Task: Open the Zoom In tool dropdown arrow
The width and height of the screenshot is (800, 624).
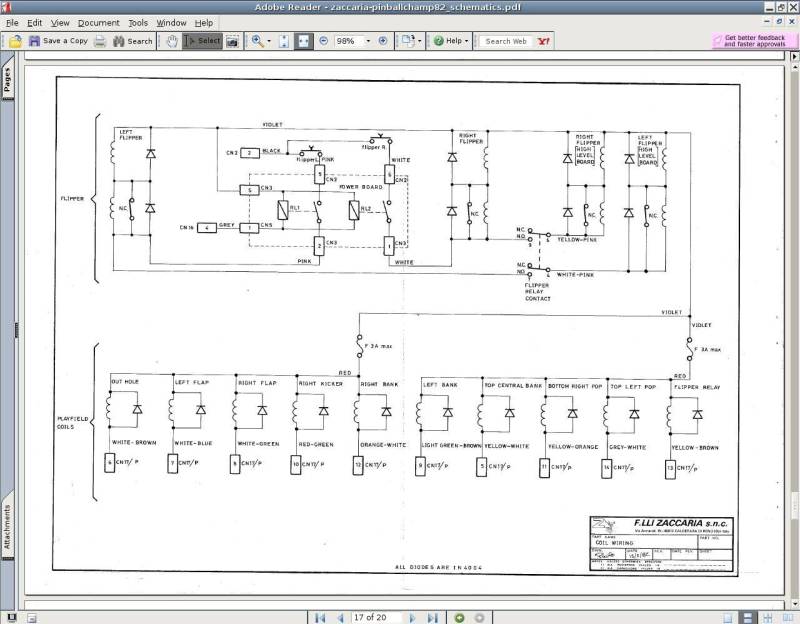Action: point(270,41)
